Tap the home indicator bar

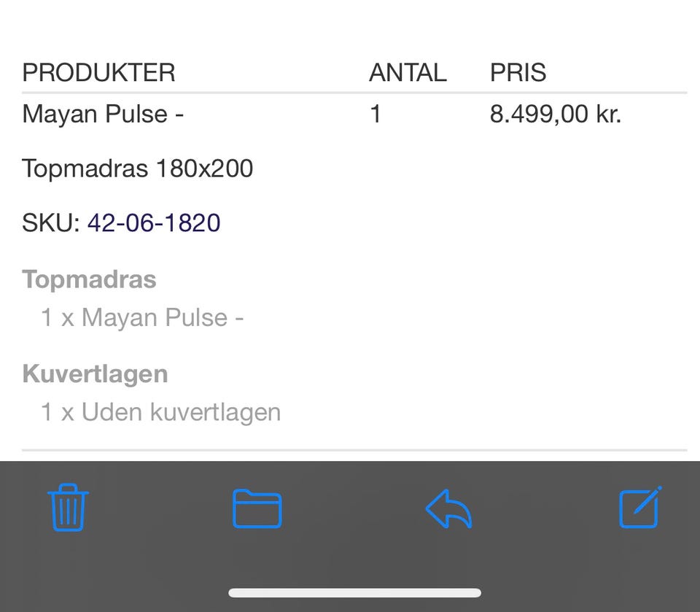354,592
